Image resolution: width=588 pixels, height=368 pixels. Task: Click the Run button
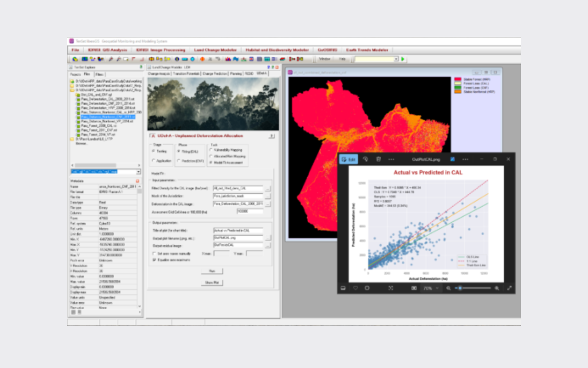212,271
